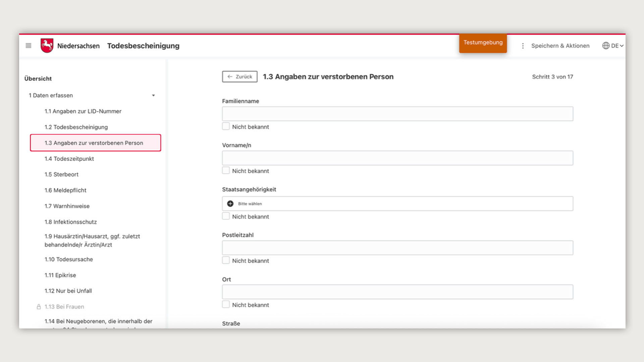The image size is (644, 362).
Task: Open the hamburger menu icon
Action: coord(29,46)
